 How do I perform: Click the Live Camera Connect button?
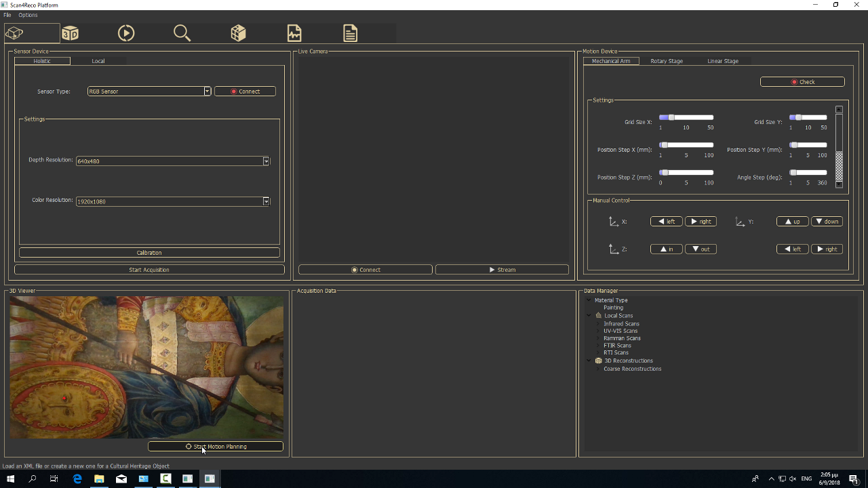coord(366,270)
